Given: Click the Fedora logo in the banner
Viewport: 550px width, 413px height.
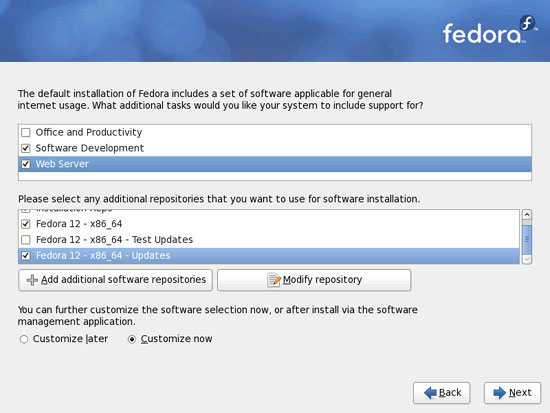Looking at the screenshot, I should 490,30.
